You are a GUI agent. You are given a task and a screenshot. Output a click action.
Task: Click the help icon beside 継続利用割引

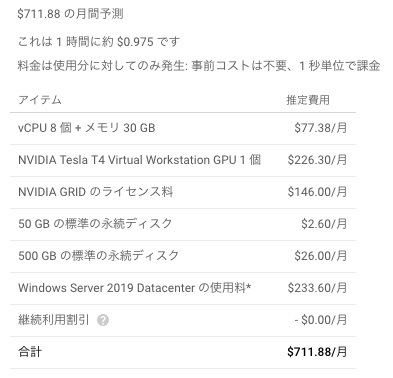pyautogui.click(x=103, y=320)
